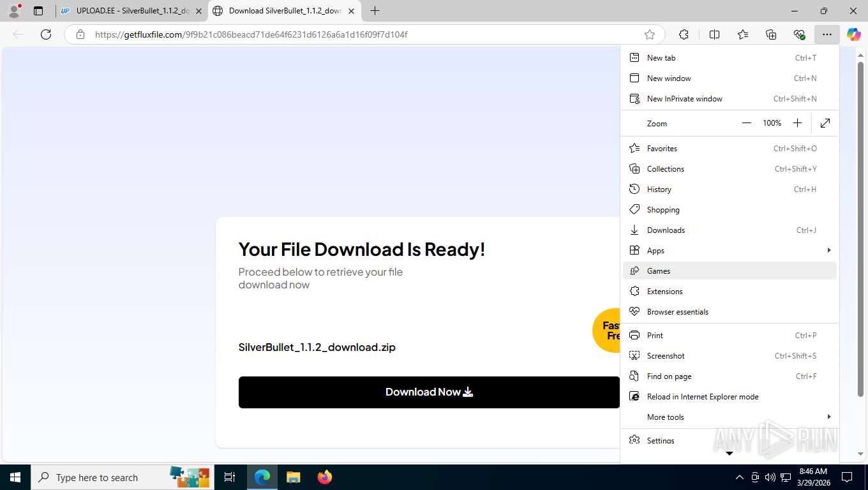Screen dimensions: 868x490
Task: Click the address bar URL
Action: (251, 34)
